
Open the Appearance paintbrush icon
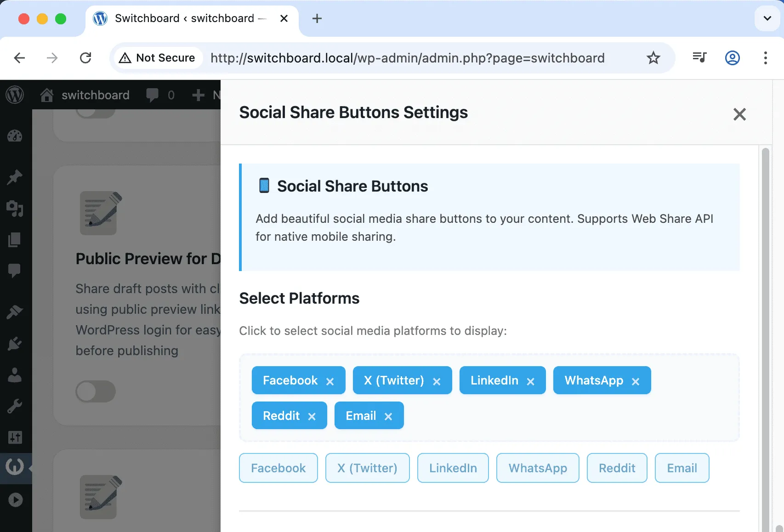[15, 311]
